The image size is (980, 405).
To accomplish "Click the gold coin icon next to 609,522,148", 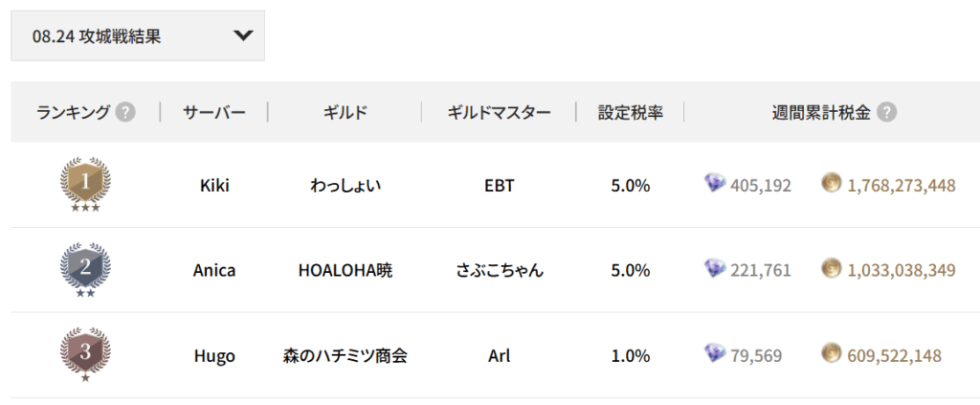I will click(832, 354).
